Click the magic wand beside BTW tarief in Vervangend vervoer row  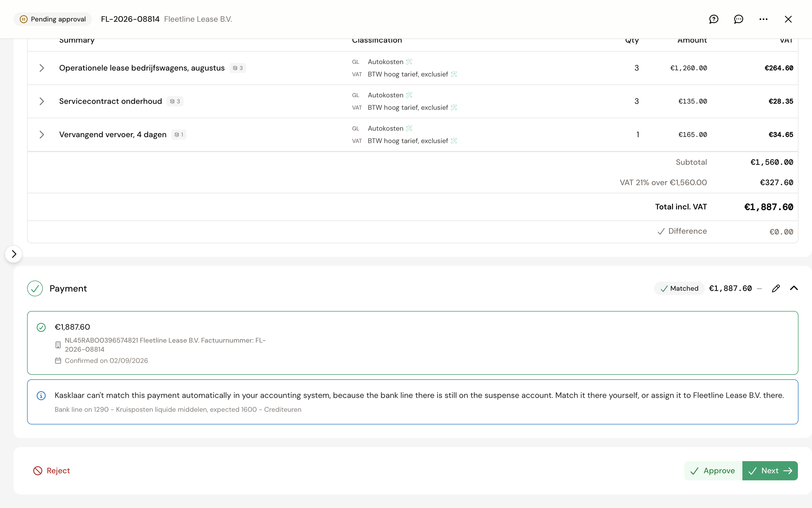[x=454, y=141]
